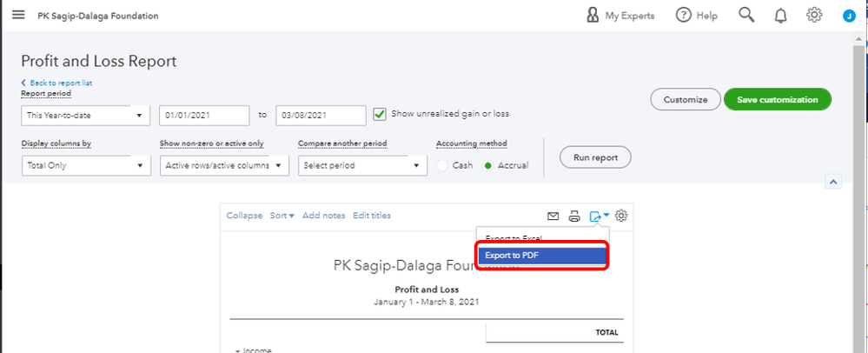Collapse the Income section arrow
Screen dimensions: 868x353
(237, 350)
